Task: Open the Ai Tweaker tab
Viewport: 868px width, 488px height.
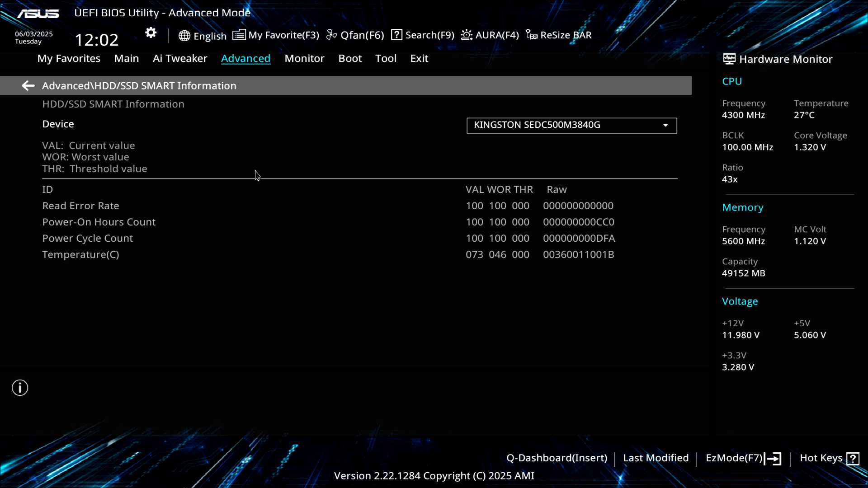Action: click(x=180, y=59)
